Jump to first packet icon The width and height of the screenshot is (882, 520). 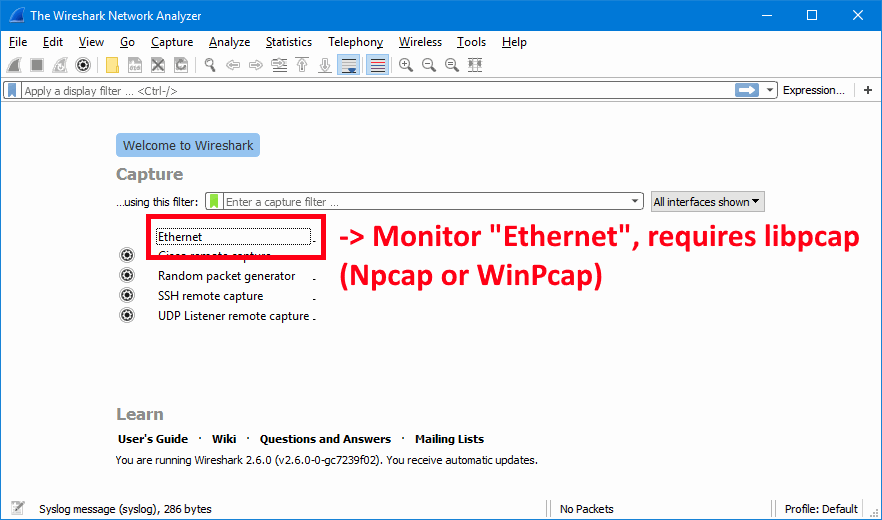click(302, 65)
